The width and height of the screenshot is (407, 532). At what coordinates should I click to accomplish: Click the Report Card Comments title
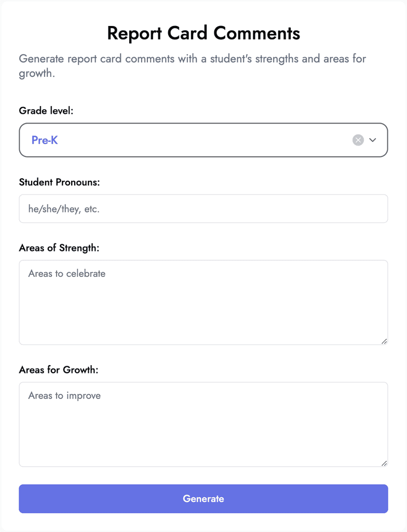pyautogui.click(x=203, y=33)
